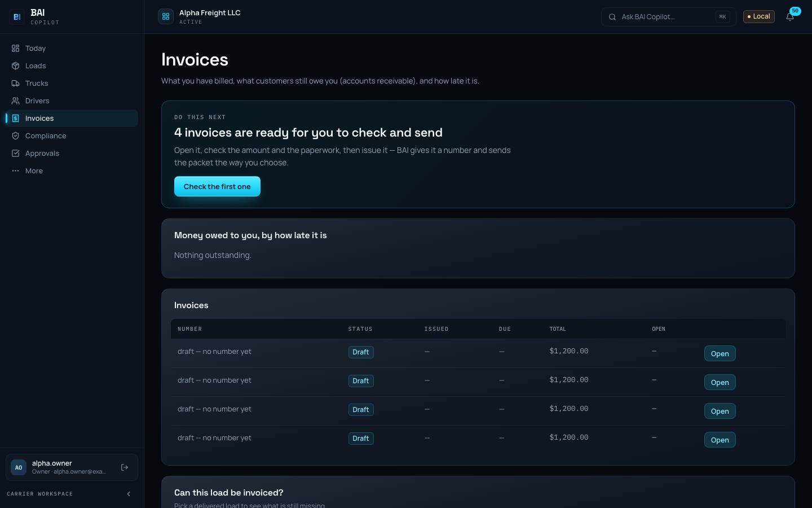This screenshot has height=508, width=812.
Task: Click the Compliance shield icon in the sidebar
Action: tap(15, 136)
